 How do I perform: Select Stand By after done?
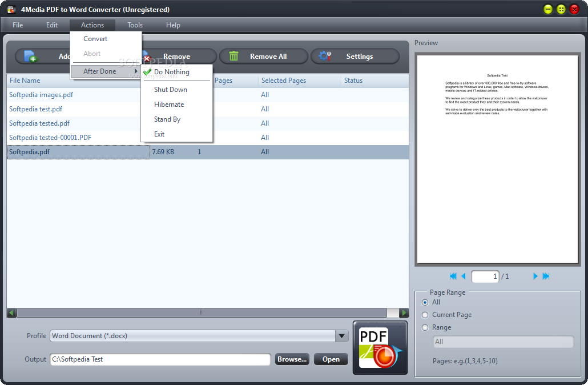(x=176, y=119)
